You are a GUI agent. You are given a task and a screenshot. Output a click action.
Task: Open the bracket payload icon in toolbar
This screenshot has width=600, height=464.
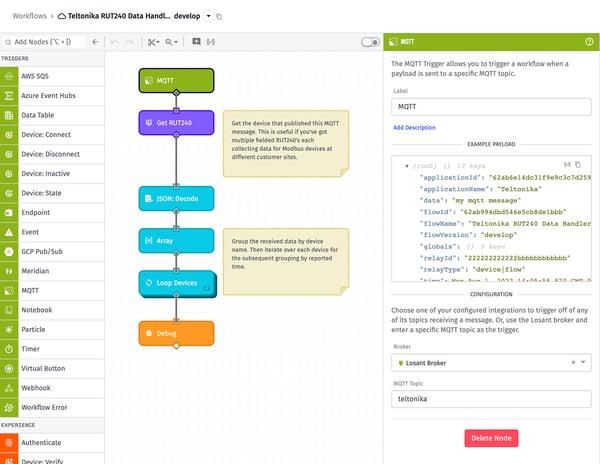(x=211, y=42)
